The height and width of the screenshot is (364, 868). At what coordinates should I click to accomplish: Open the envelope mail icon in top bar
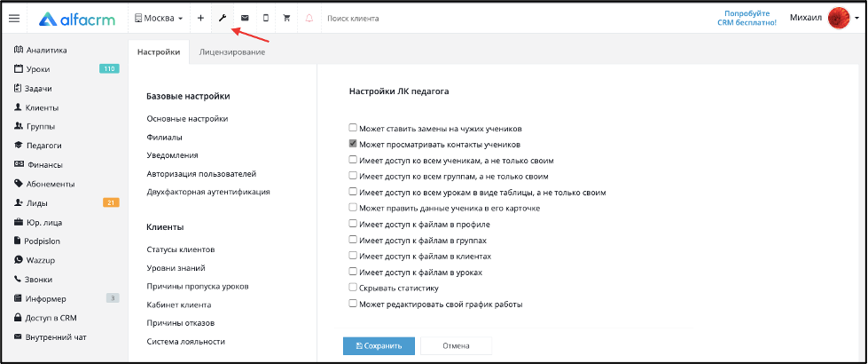click(x=245, y=19)
